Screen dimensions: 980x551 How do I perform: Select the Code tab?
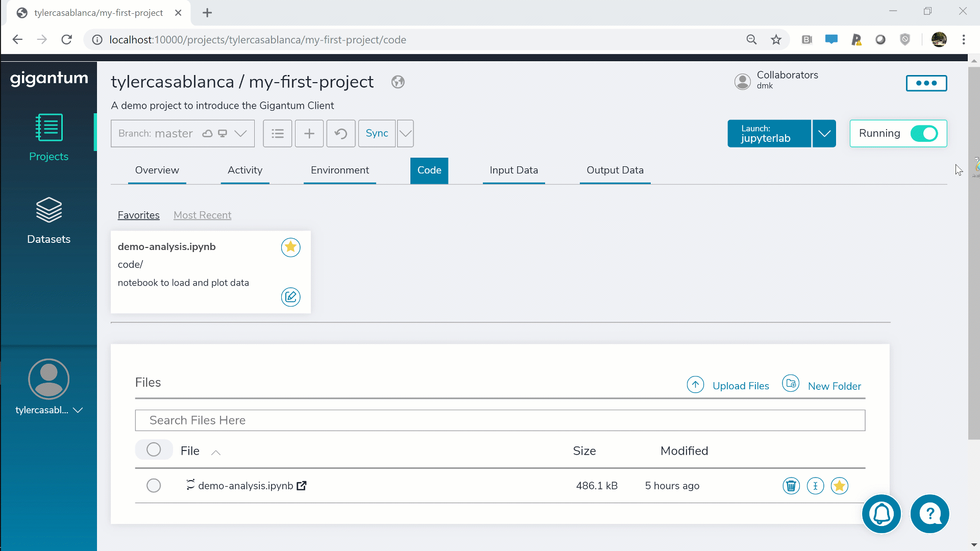(x=429, y=170)
